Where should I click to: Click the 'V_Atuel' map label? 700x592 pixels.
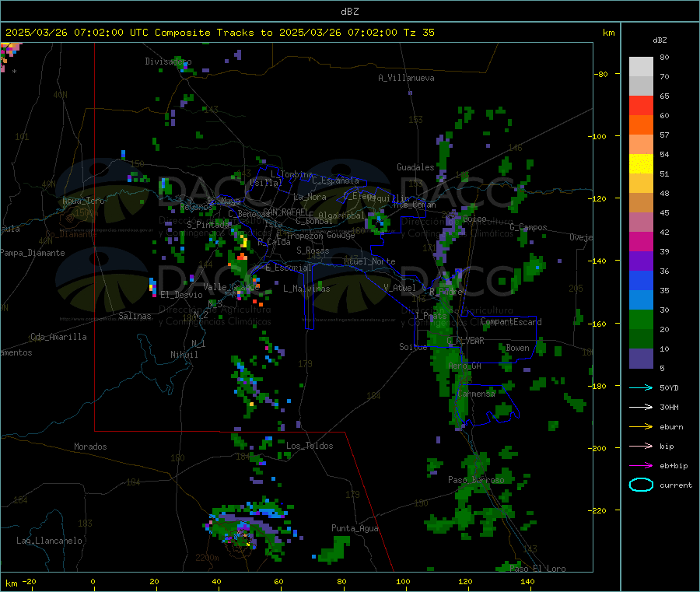pyautogui.click(x=400, y=288)
